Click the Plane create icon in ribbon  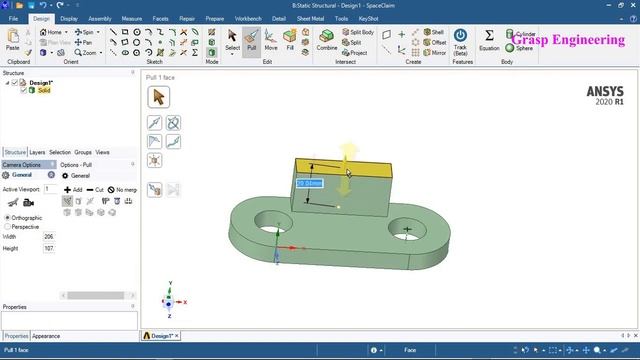pyautogui.click(x=387, y=34)
